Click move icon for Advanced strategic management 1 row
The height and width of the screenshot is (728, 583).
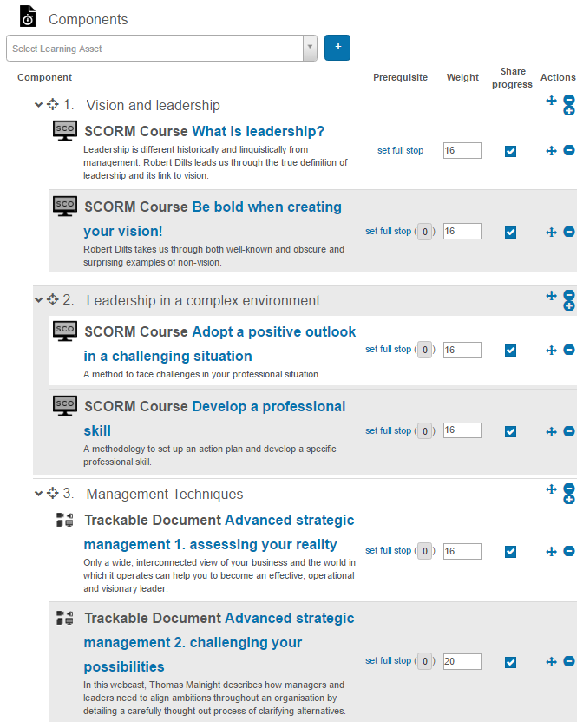(551, 552)
